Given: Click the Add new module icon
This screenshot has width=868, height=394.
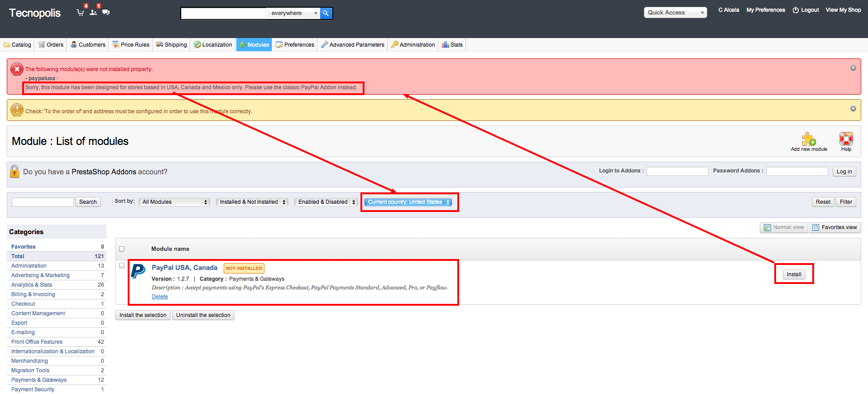Looking at the screenshot, I should 809,139.
